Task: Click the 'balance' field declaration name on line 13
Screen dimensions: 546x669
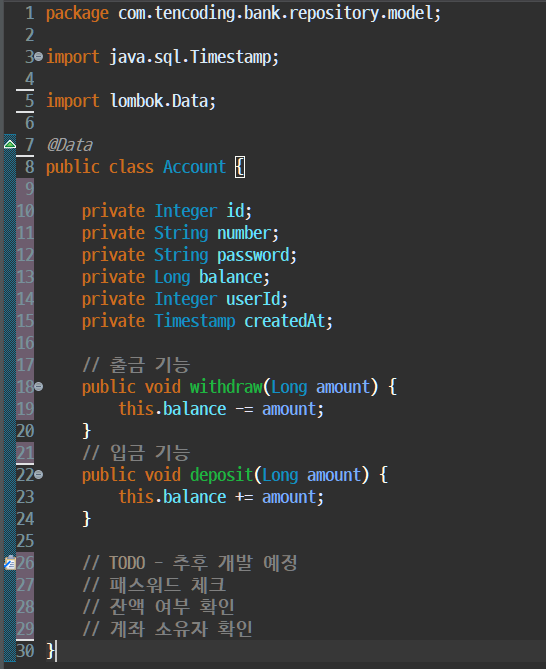Action: (231, 277)
